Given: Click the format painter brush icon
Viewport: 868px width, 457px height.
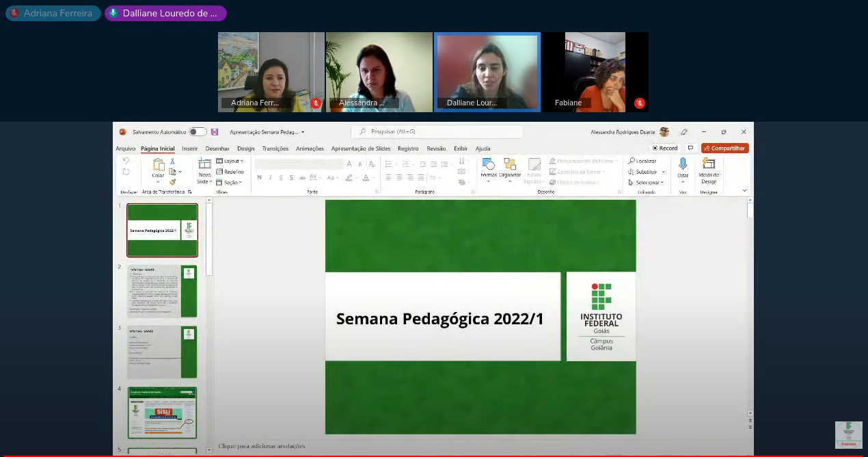Looking at the screenshot, I should (x=173, y=182).
